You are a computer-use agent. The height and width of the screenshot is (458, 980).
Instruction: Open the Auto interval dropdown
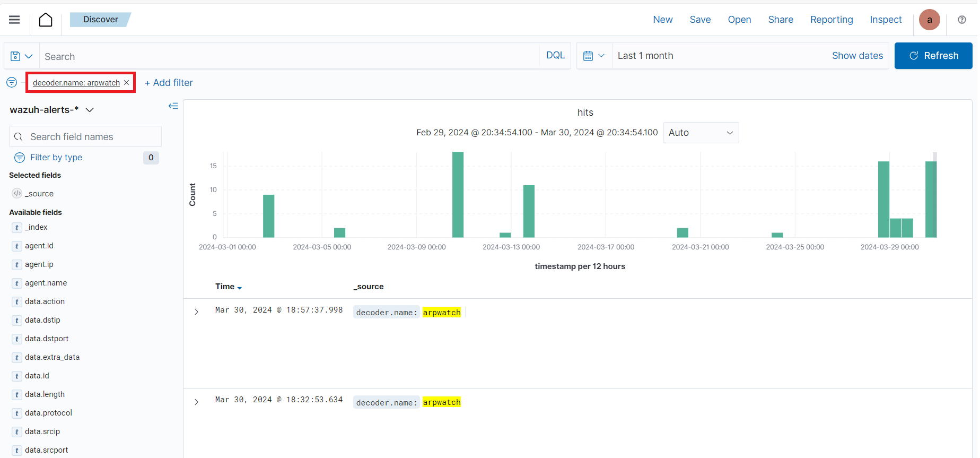[x=701, y=133]
